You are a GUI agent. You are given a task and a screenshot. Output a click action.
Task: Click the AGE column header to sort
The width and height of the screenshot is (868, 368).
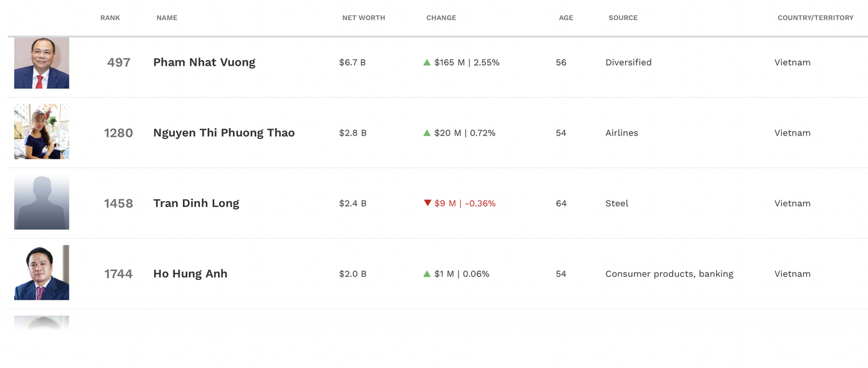point(566,17)
